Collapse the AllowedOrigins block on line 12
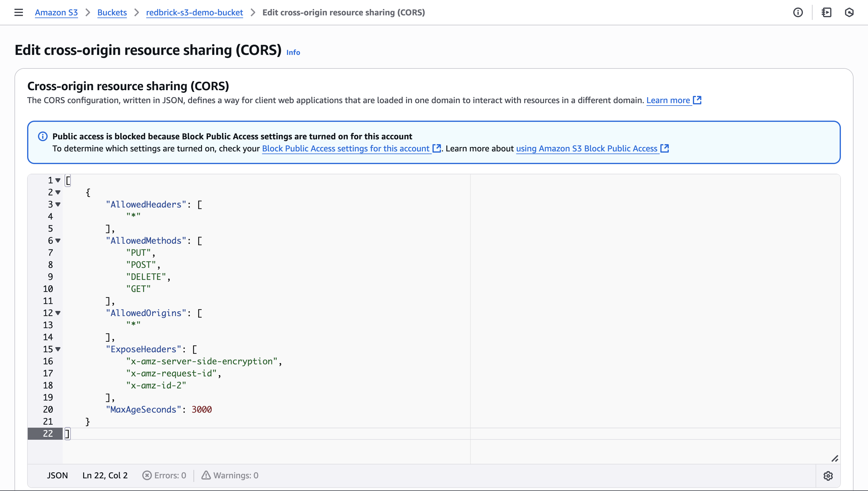868x491 pixels. point(58,313)
